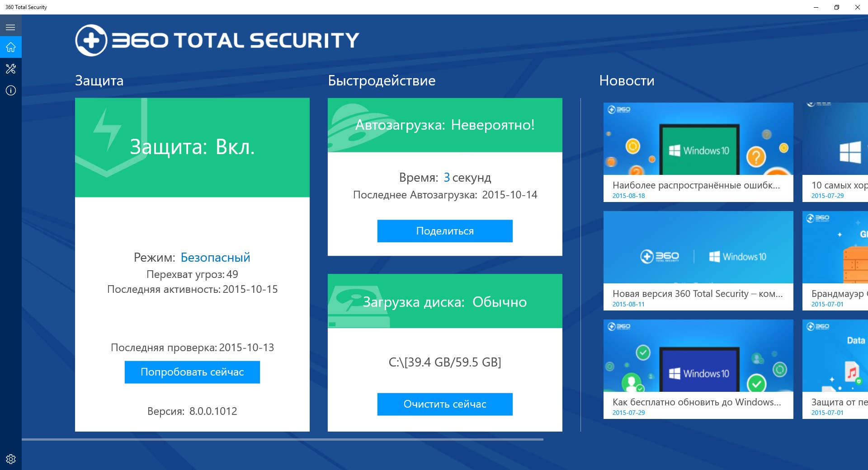The width and height of the screenshot is (868, 470).
Task: Click the Попробовать сейчас button
Action: click(x=192, y=372)
